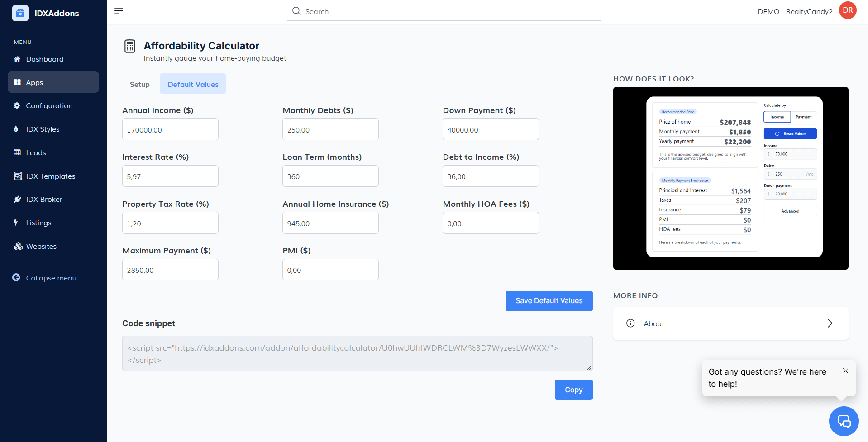
Task: Click the Monthly HOA Fees input field
Action: point(491,223)
